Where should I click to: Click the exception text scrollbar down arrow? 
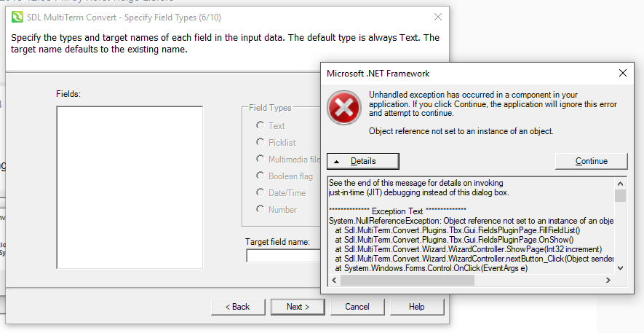point(620,268)
